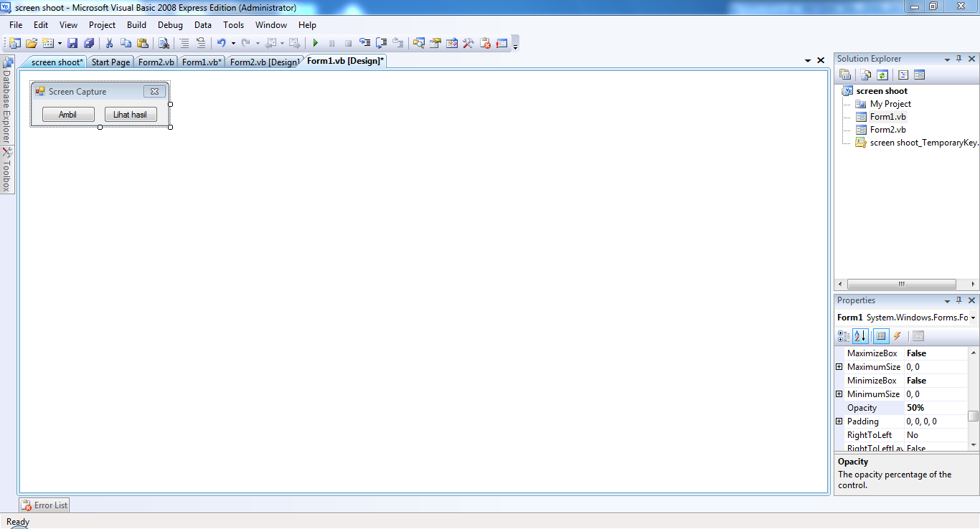Click the Break All pause icon
This screenshot has height=529, width=980.
[x=331, y=43]
